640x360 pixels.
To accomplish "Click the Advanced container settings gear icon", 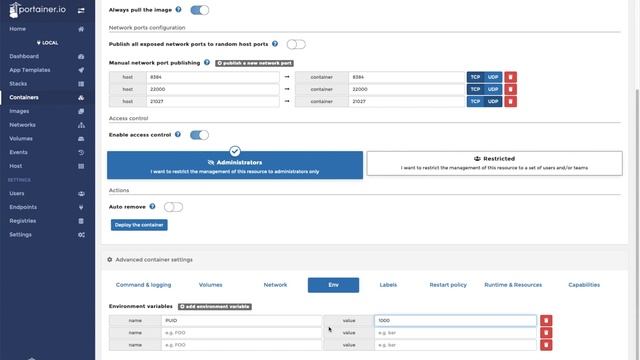I will [x=110, y=260].
